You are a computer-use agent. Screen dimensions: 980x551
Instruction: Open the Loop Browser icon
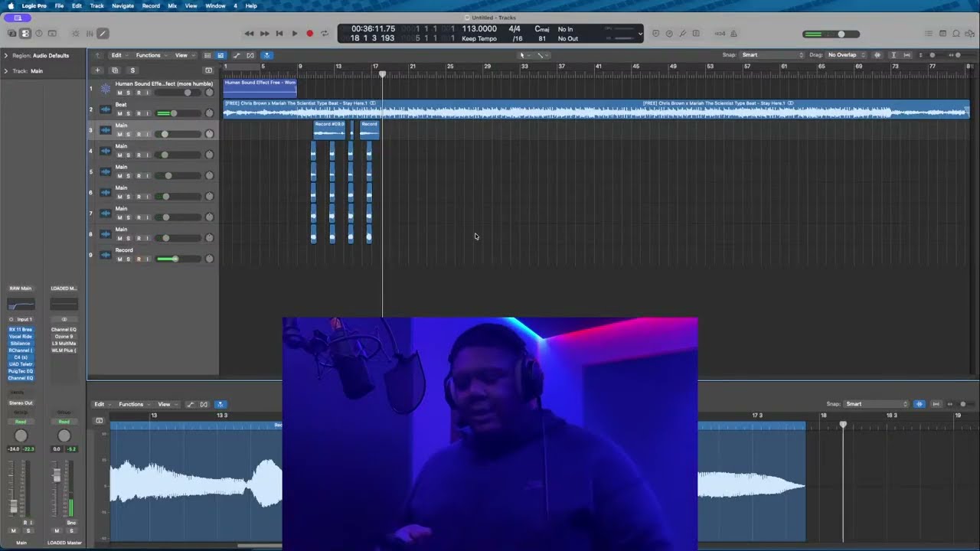point(956,34)
